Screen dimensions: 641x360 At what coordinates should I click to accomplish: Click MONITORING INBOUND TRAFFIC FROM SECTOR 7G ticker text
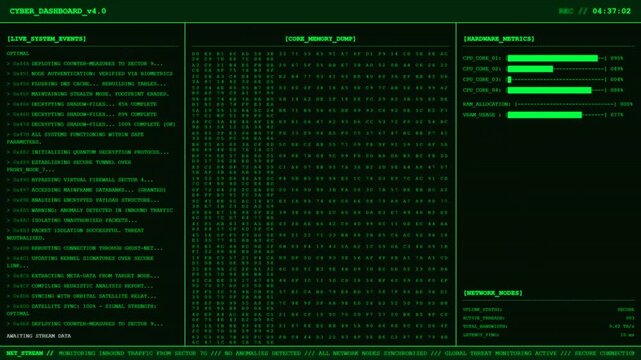133,353
